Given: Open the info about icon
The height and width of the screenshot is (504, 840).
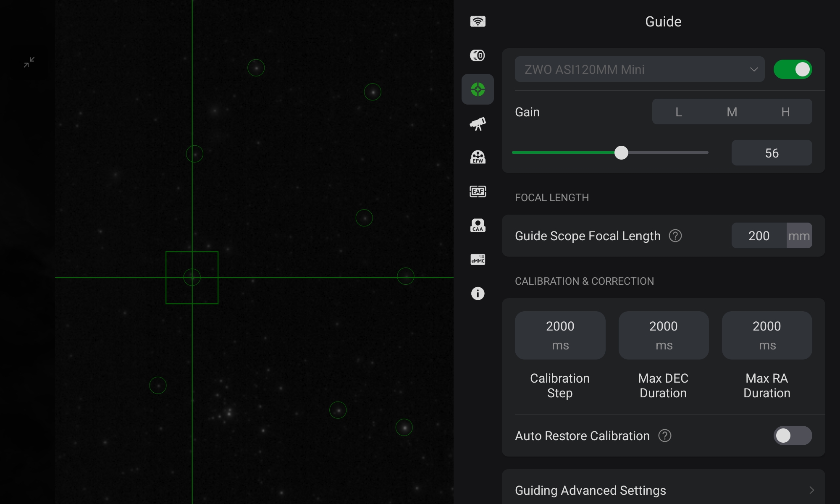Looking at the screenshot, I should (x=478, y=293).
